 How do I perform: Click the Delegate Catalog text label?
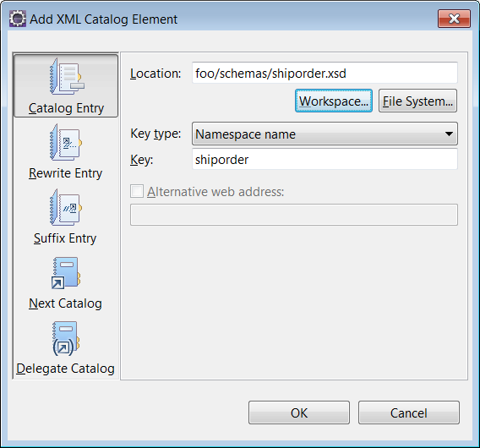(66, 369)
